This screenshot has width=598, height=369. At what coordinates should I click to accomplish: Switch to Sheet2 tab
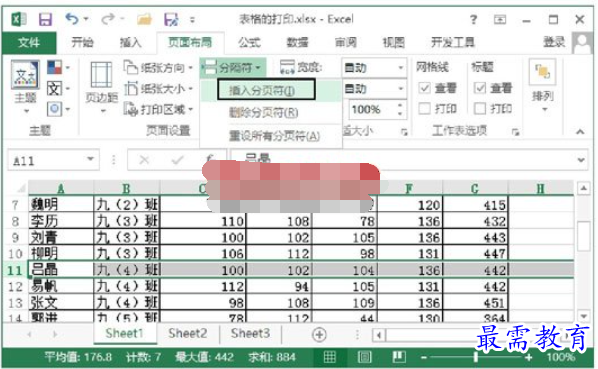[x=188, y=334]
